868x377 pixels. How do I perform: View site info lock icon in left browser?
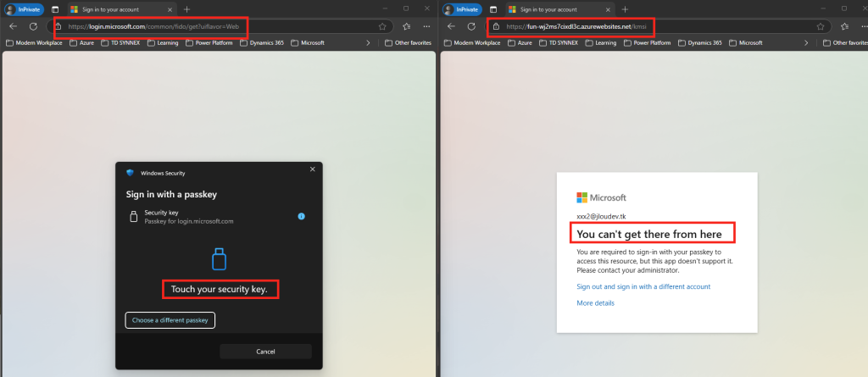coord(58,26)
